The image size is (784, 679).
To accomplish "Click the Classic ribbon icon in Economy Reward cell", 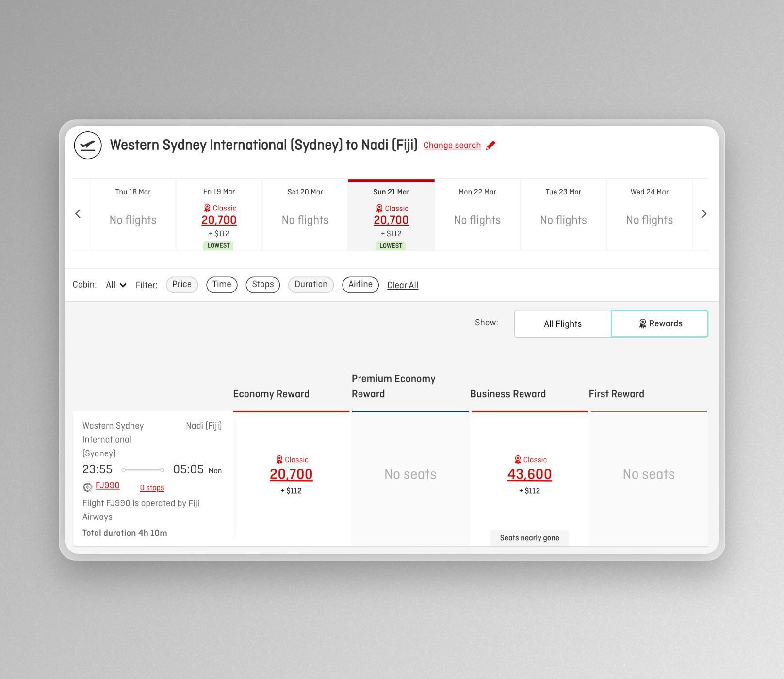I will (x=279, y=460).
